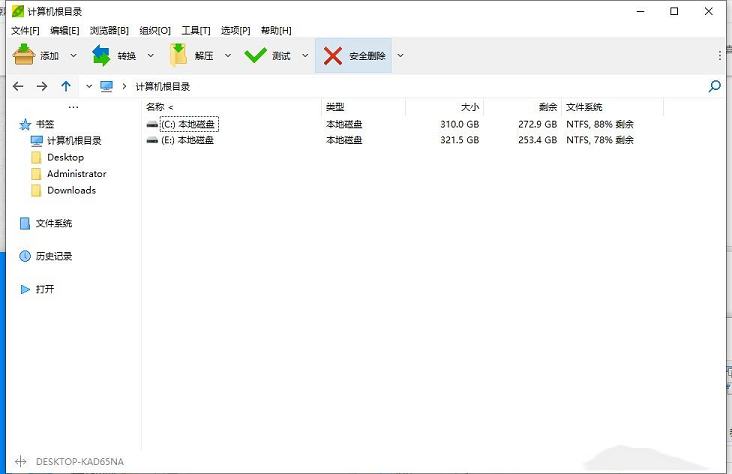The width and height of the screenshot is (732, 474).
Task: Open the 工具[T] menu
Action: pyautogui.click(x=195, y=30)
